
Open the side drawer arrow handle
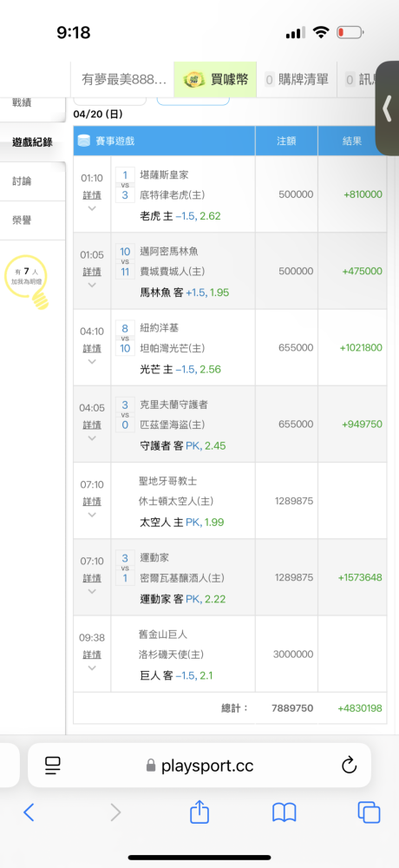tap(388, 108)
